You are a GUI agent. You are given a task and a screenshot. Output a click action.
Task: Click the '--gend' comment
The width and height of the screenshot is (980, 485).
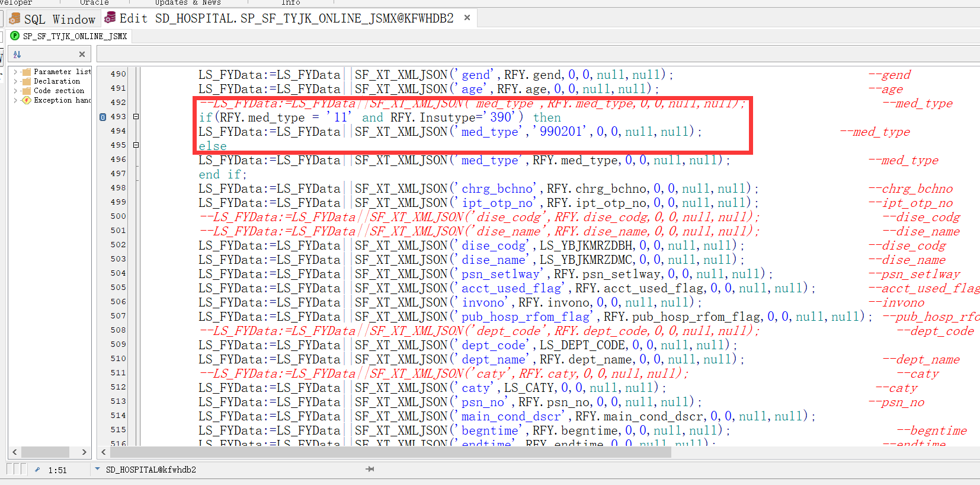889,75
